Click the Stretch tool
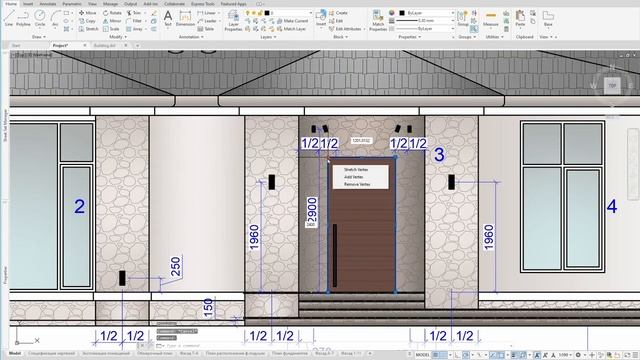This screenshot has height=360, width=640. 89,29
